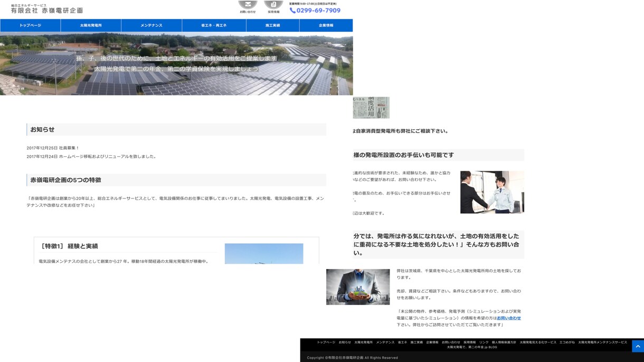Click the phone number 0299-69-7909
This screenshot has width=644, height=362.
[315, 11]
